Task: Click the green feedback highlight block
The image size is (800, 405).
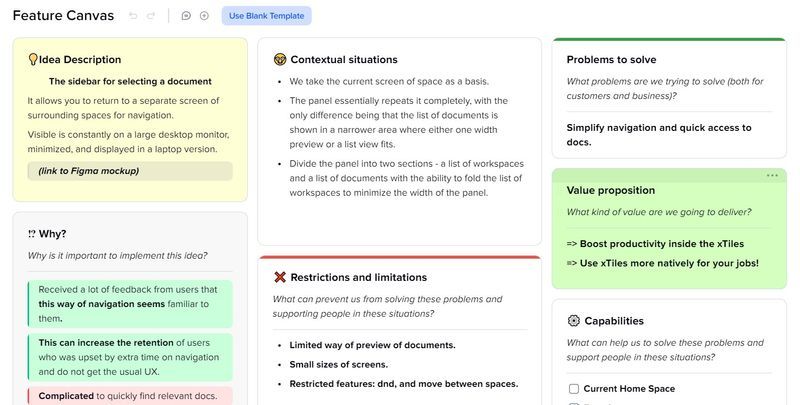Action: pos(130,304)
